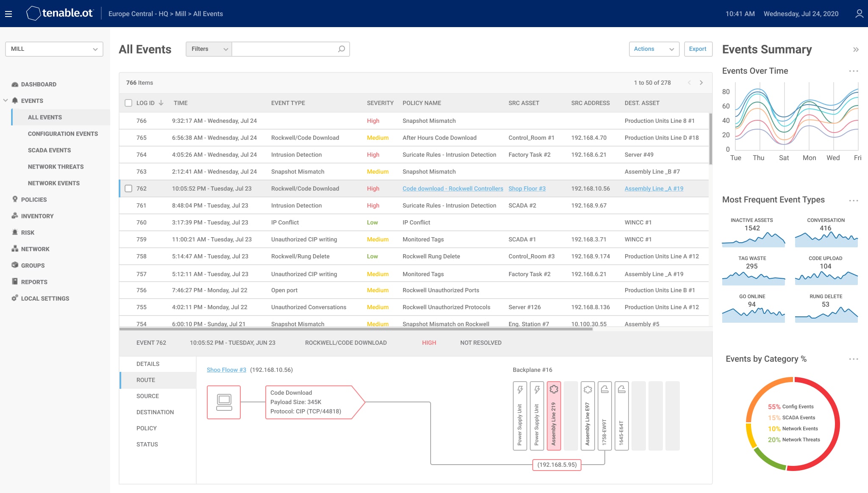Toggle the select-all events checkbox
The width and height of the screenshot is (868, 493).
pos(128,103)
